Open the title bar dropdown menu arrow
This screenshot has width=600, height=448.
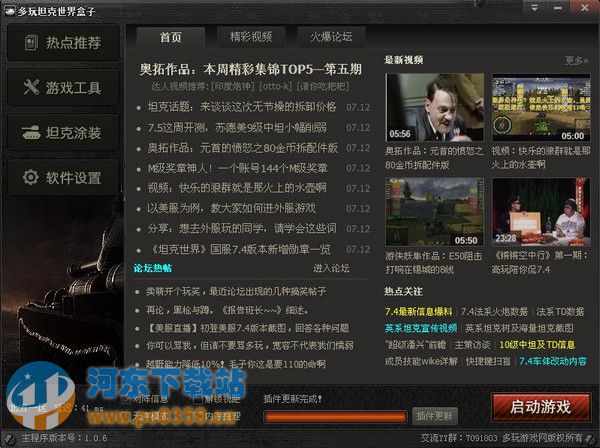535,8
